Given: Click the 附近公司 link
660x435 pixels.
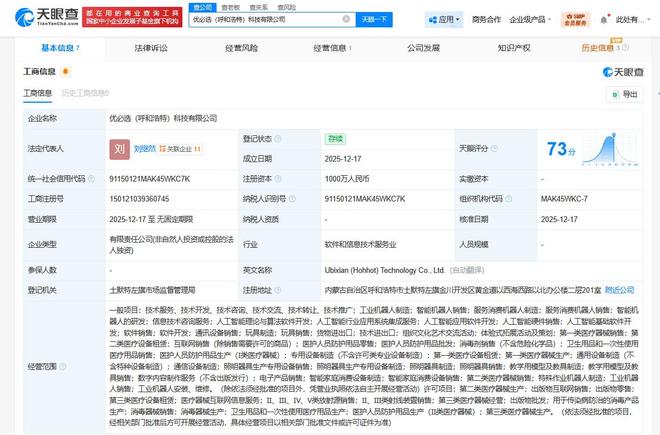Looking at the screenshot, I should [619, 290].
